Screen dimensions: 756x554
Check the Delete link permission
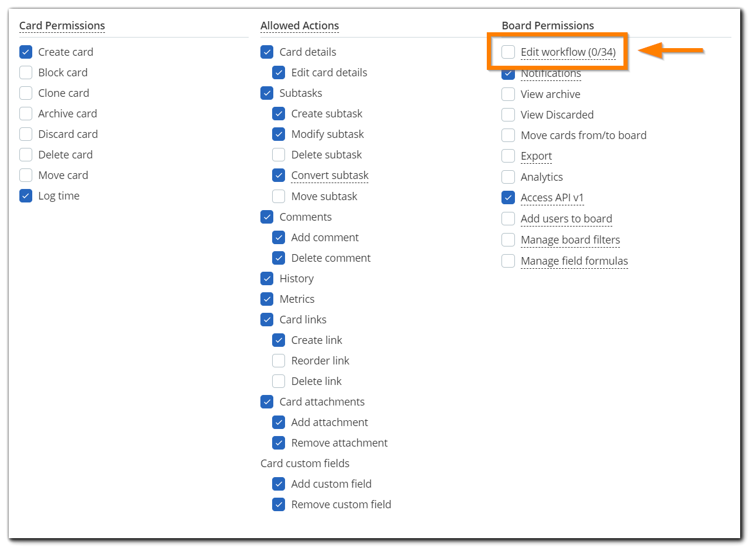tap(279, 381)
